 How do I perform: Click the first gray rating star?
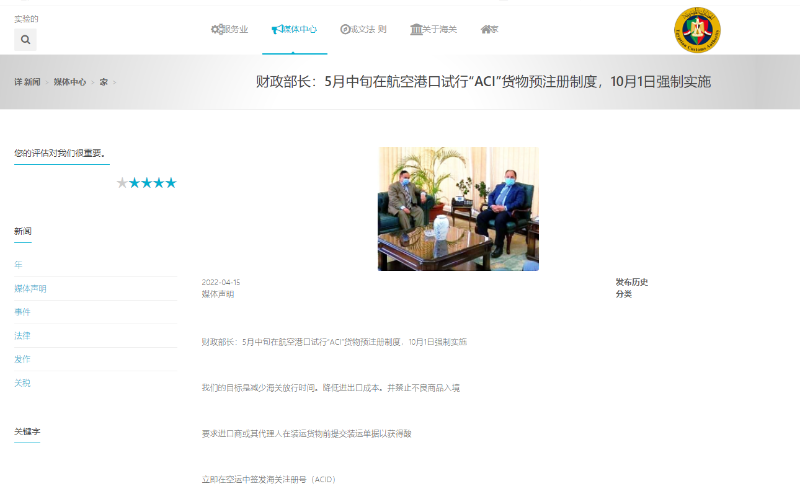pyautogui.click(x=123, y=183)
